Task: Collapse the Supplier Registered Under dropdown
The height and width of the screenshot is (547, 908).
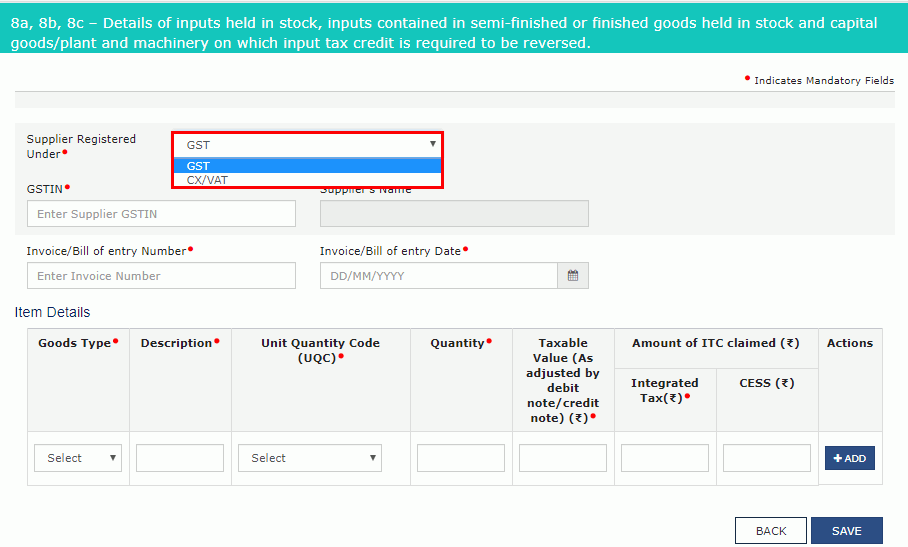Action: [307, 145]
